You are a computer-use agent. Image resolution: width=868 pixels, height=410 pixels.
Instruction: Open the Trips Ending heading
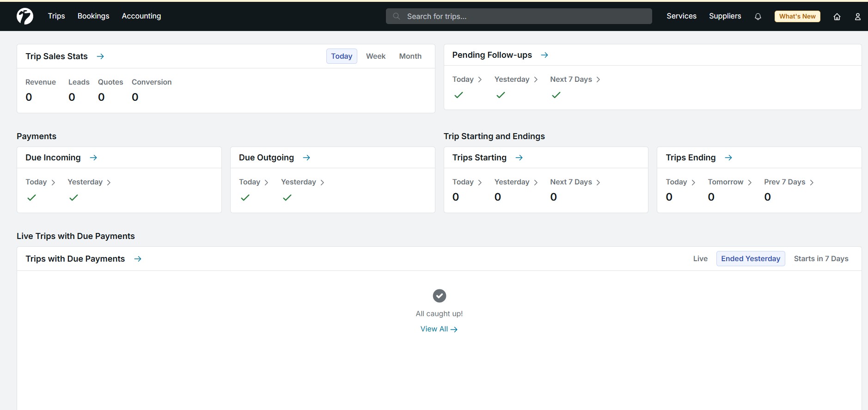(691, 158)
